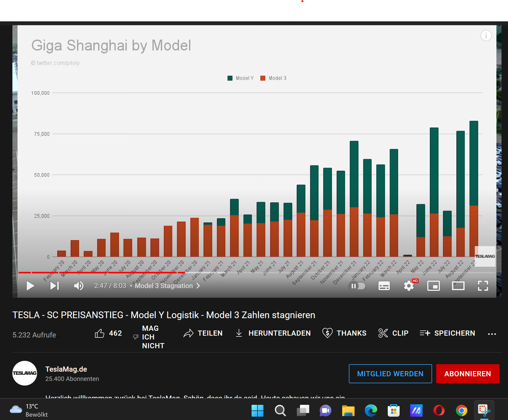Toggle subtitles on the video
The image size is (508, 420).
pyautogui.click(x=384, y=286)
